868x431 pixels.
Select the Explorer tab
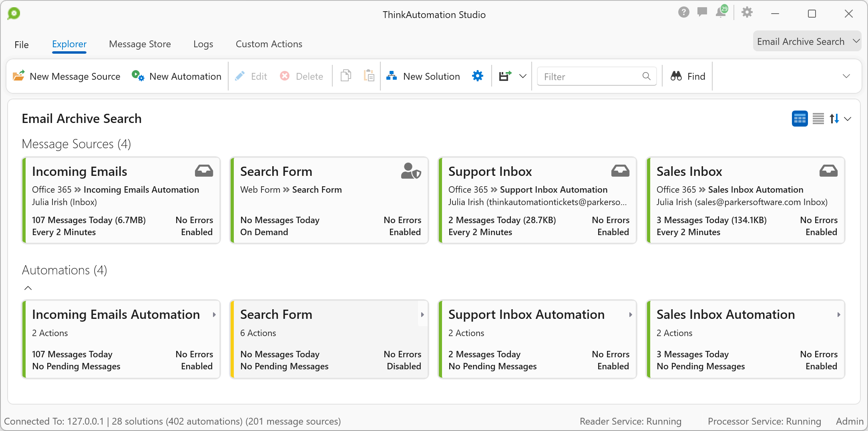69,44
